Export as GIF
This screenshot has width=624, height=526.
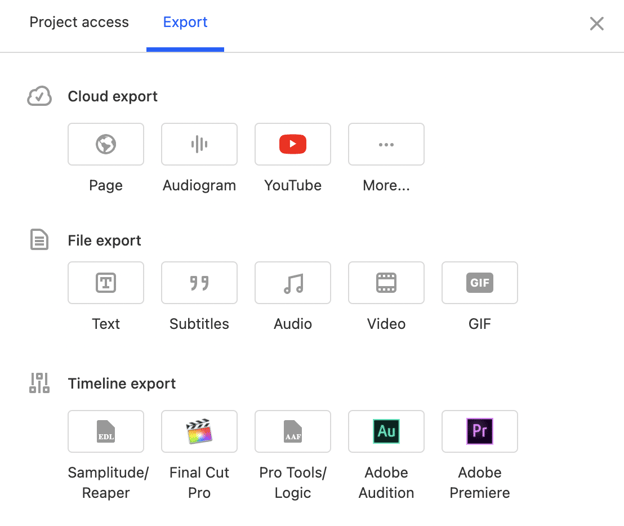[x=480, y=283]
